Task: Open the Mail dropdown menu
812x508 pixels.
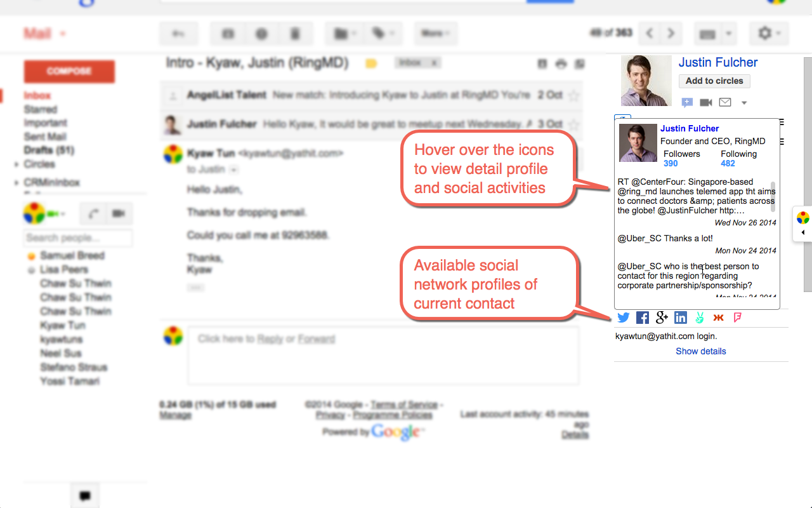Action: [x=44, y=34]
